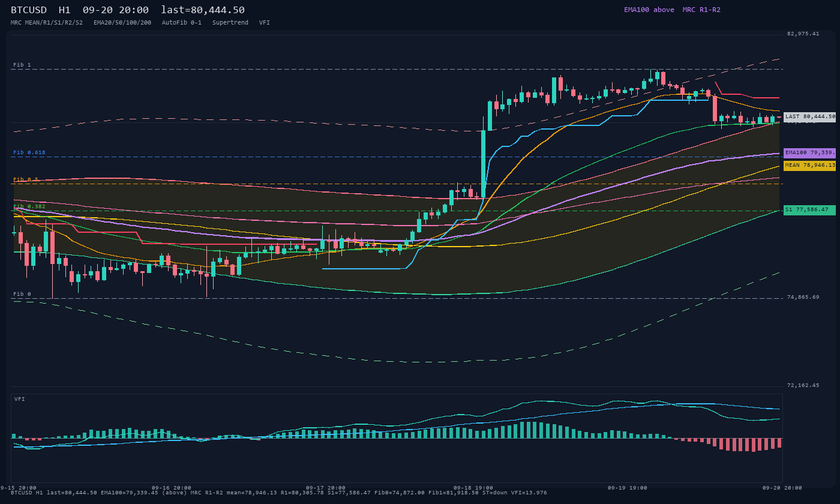Click the AutoFib 0-1 indicator label

click(182, 23)
